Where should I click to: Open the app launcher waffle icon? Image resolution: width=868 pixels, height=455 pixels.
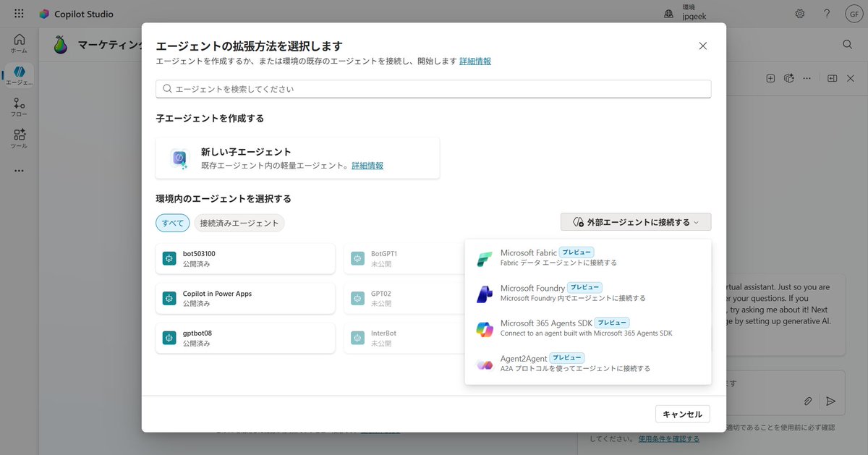(19, 14)
